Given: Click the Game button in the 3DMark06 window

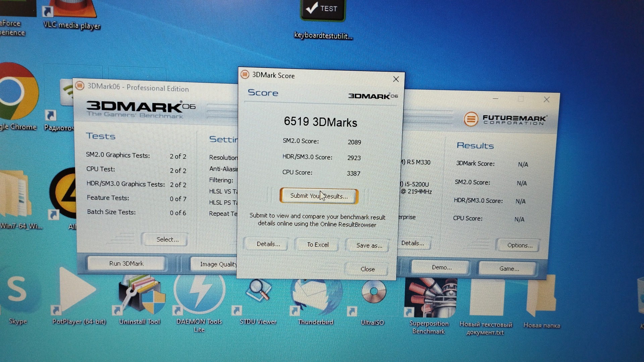Looking at the screenshot, I should (x=508, y=268).
